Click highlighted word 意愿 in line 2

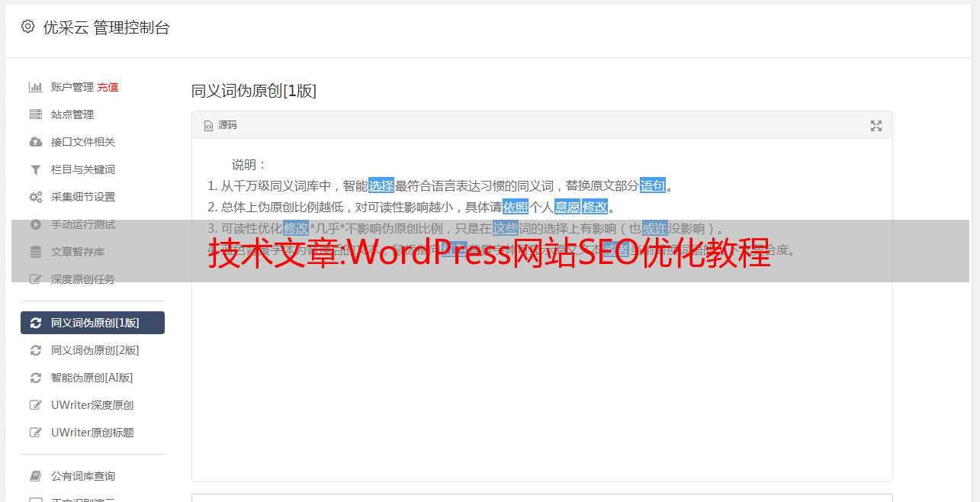567,207
